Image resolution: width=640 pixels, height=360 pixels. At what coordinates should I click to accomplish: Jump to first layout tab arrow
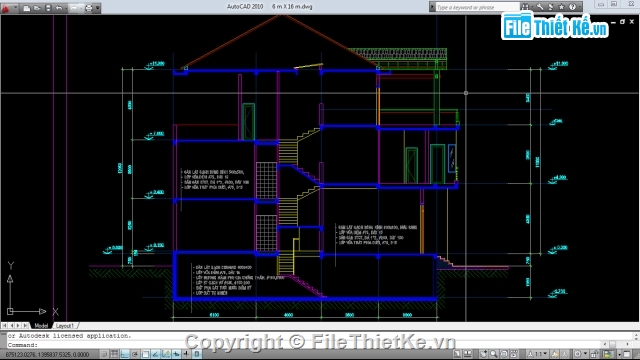[x=4, y=326]
